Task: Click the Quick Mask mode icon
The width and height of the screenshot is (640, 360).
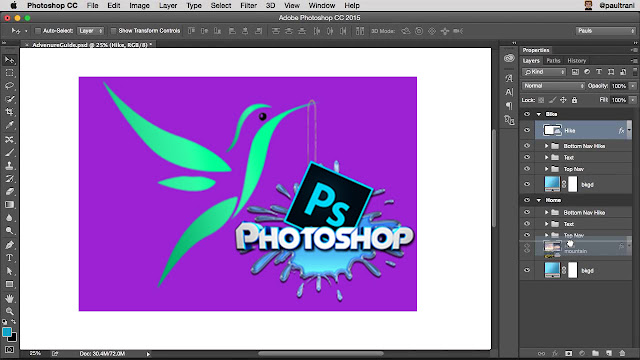Action: click(9, 350)
